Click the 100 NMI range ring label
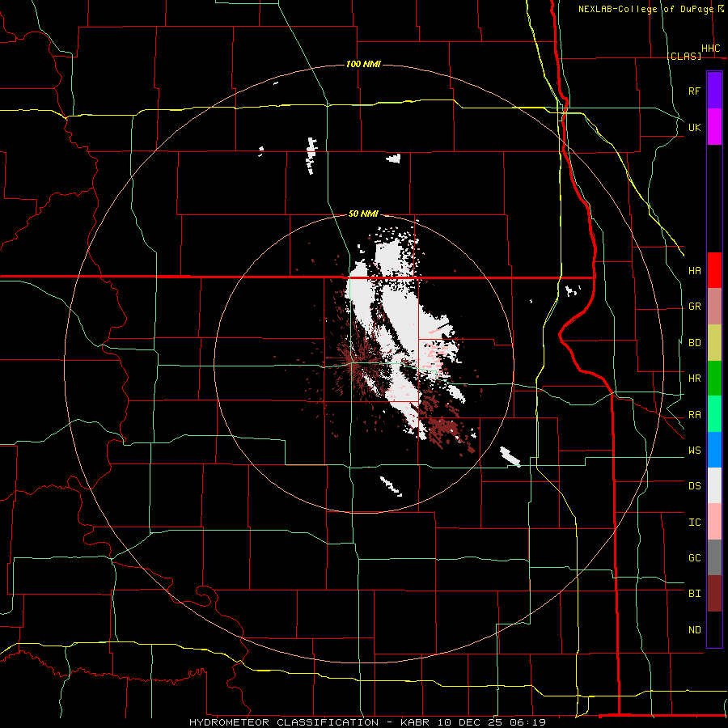 pyautogui.click(x=363, y=64)
